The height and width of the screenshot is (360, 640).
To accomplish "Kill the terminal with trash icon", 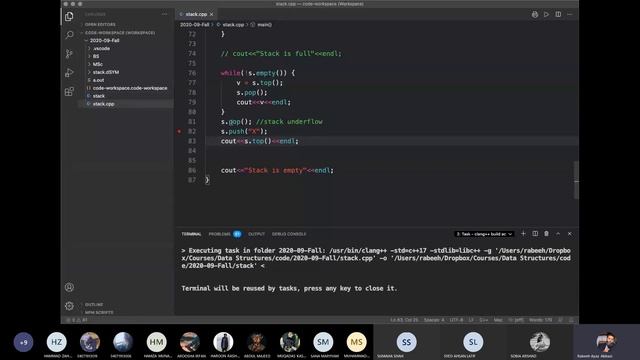I will (x=547, y=234).
